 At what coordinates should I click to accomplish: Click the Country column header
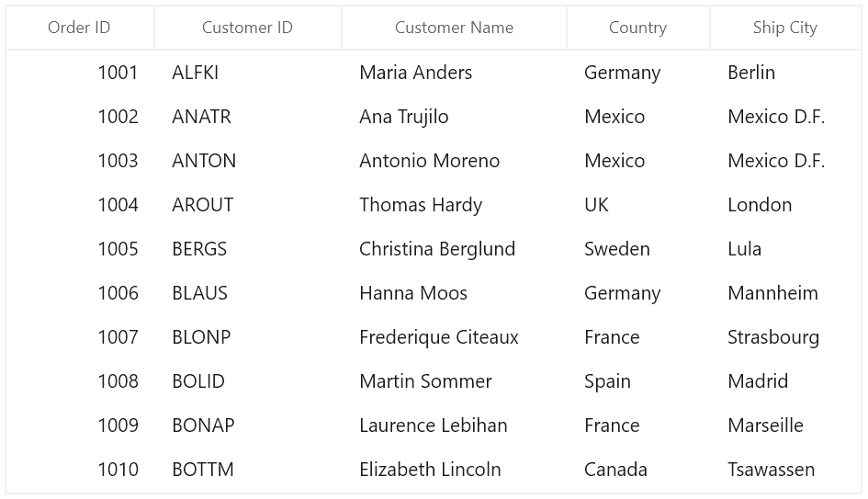(x=637, y=28)
